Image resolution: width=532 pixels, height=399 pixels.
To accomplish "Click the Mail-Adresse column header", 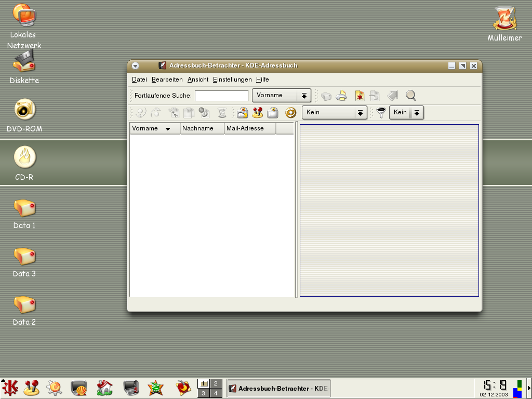I will coord(250,129).
